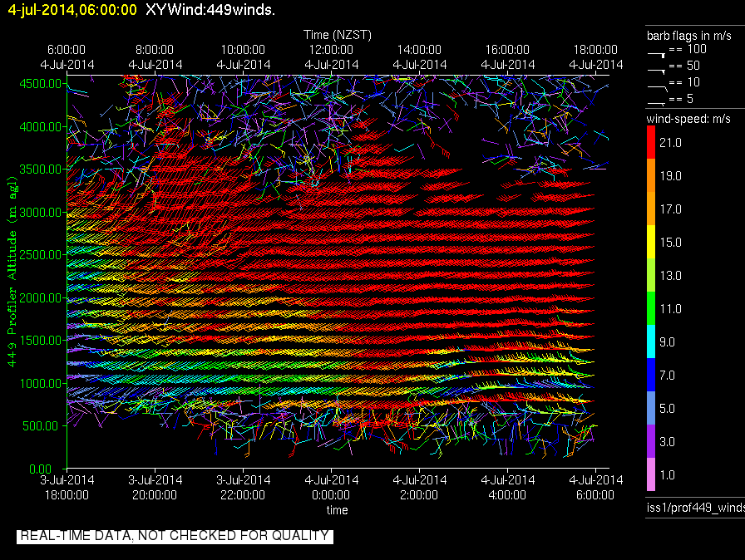
Task: Select the cyan 9.0 color bar segment
Action: click(651, 341)
